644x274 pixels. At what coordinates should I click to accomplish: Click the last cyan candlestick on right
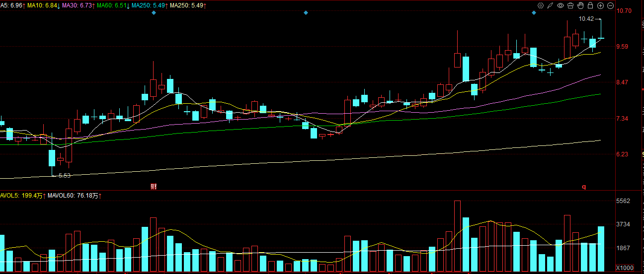(601, 38)
